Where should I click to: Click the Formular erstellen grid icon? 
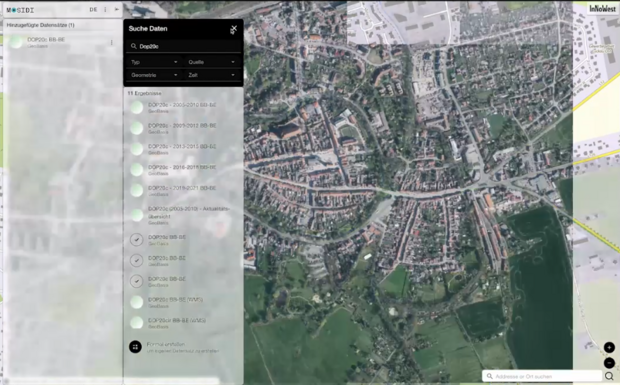point(135,347)
